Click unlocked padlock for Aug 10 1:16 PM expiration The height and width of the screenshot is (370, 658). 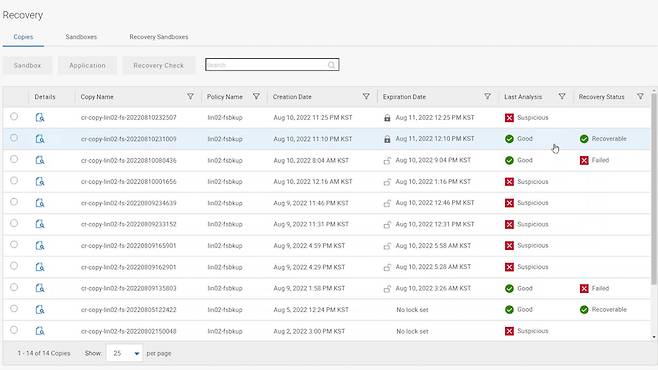pyautogui.click(x=387, y=182)
